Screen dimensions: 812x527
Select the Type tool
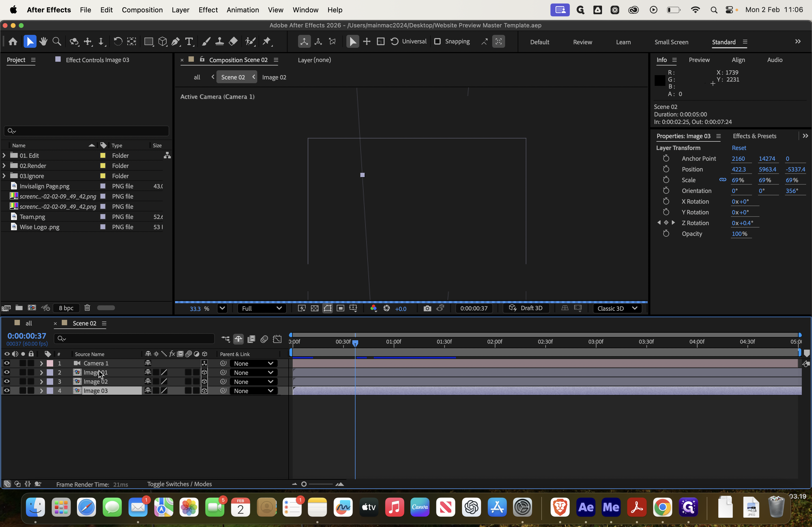point(189,42)
